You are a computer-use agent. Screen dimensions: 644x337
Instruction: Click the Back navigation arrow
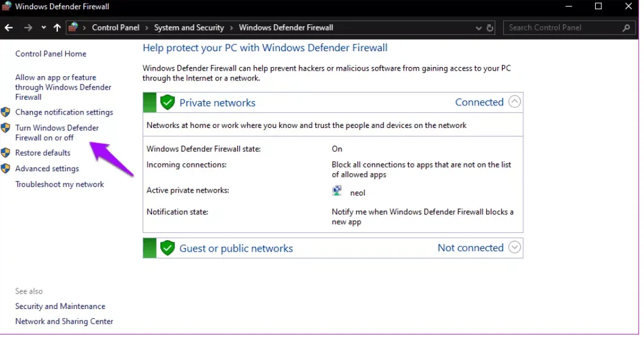coord(9,28)
